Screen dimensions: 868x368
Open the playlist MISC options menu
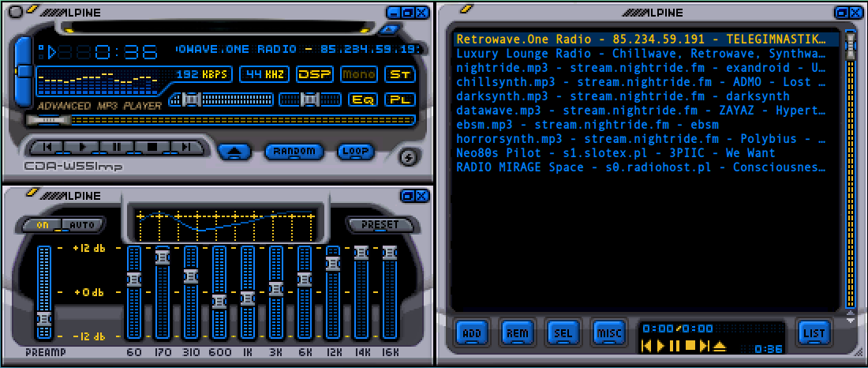pos(608,333)
